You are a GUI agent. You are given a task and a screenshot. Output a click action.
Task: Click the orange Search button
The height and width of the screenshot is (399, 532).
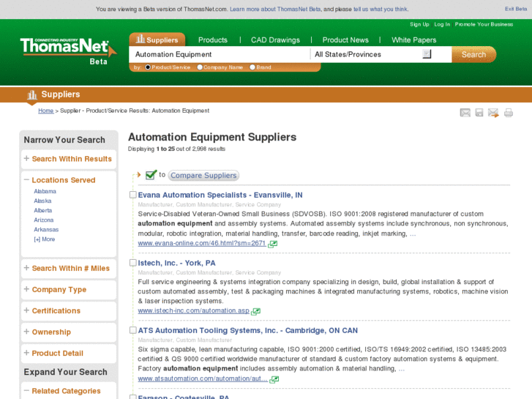[473, 54]
